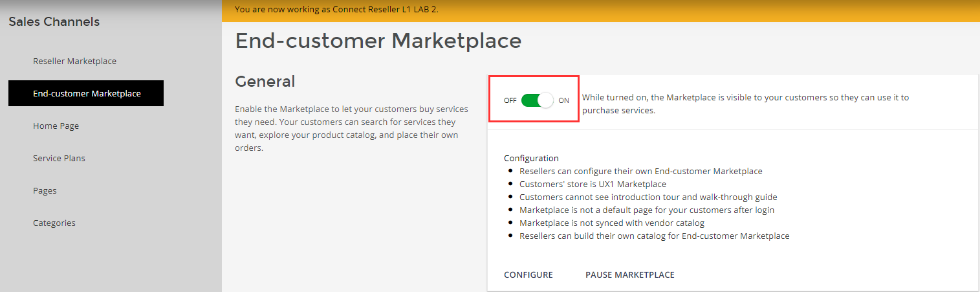Select the General section heading
The width and height of the screenshot is (980, 292).
click(x=265, y=81)
